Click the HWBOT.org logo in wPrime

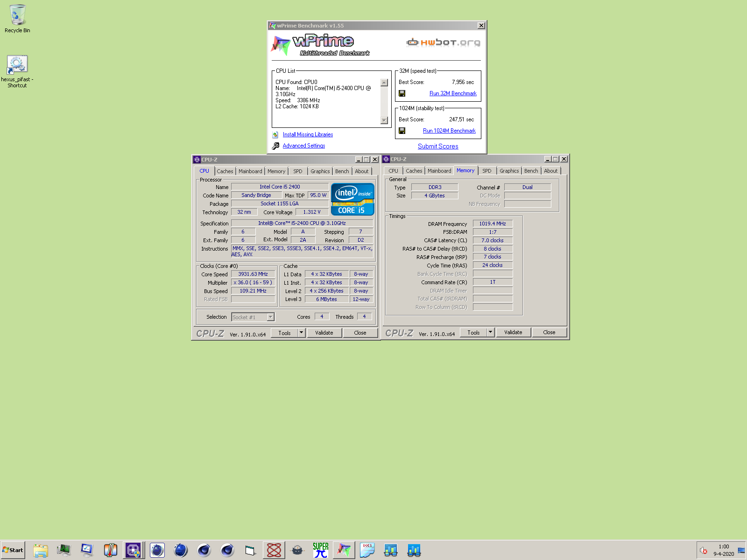pos(443,42)
